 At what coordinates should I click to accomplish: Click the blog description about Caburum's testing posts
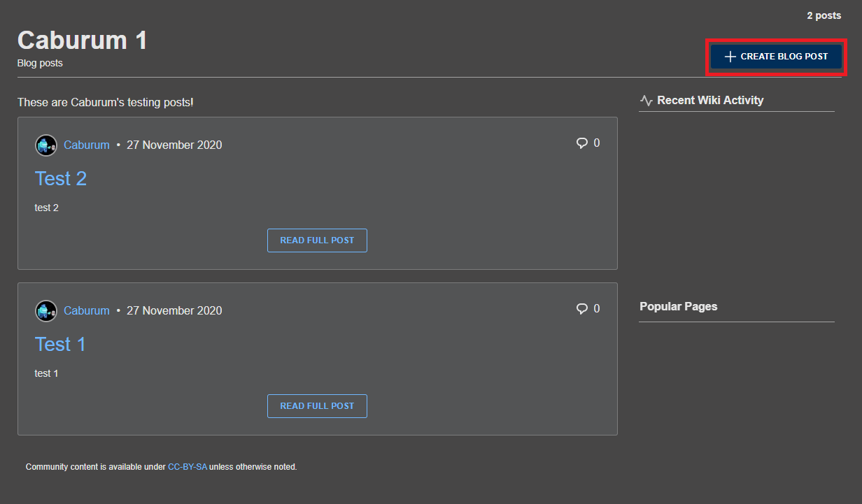(106, 102)
